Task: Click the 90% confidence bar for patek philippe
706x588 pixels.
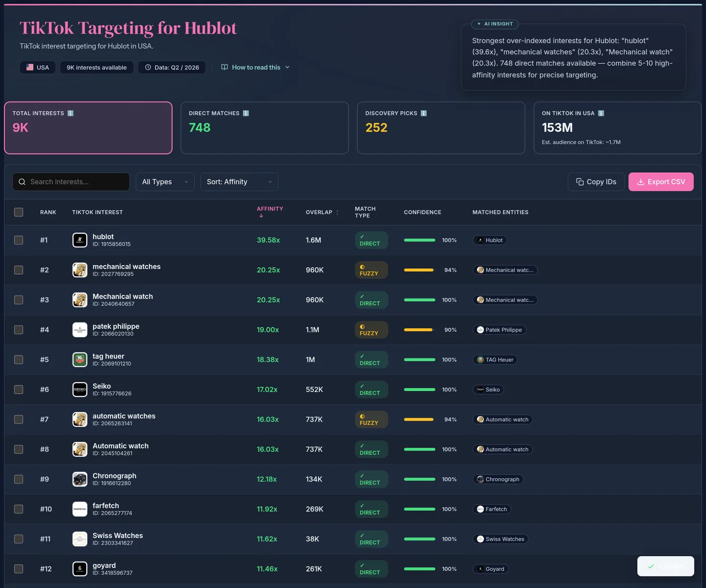Action: click(x=420, y=330)
